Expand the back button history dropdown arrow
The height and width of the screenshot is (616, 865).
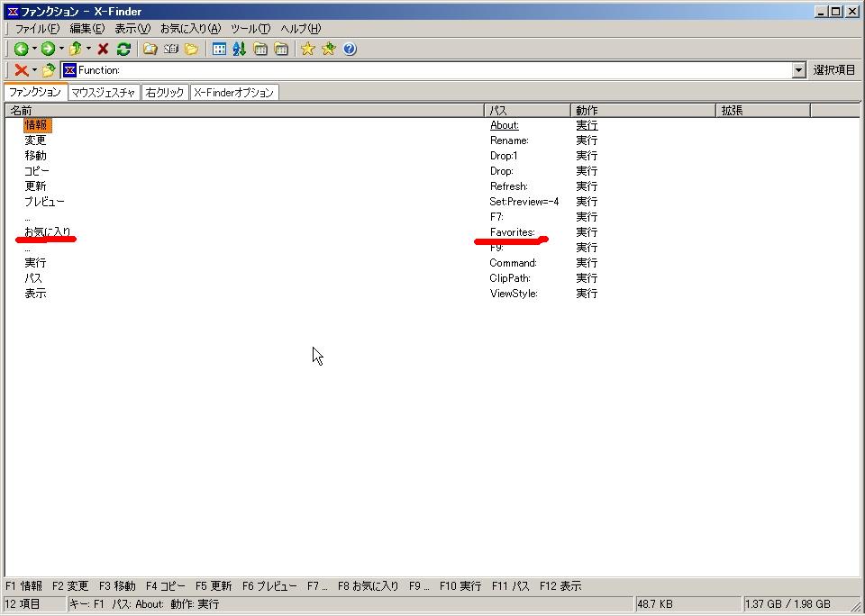click(x=34, y=49)
